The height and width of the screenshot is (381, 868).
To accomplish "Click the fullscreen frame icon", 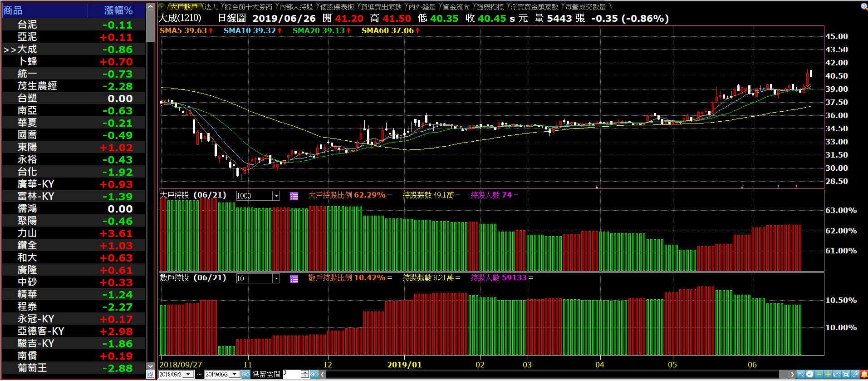I will 846,374.
